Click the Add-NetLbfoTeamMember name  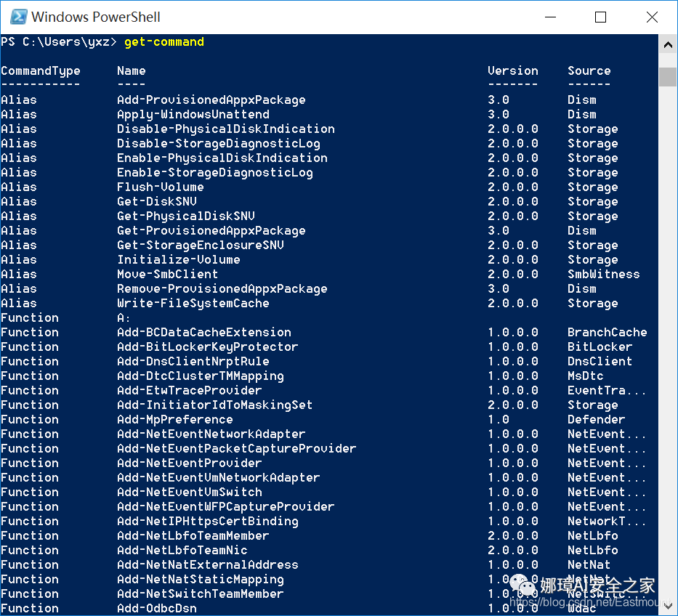(193, 535)
